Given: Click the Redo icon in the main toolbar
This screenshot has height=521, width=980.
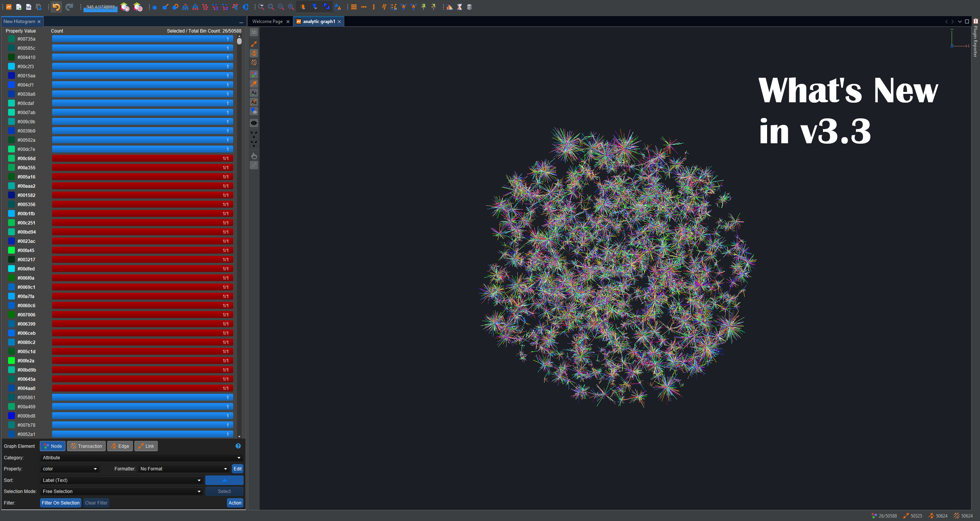Looking at the screenshot, I should [x=69, y=7].
